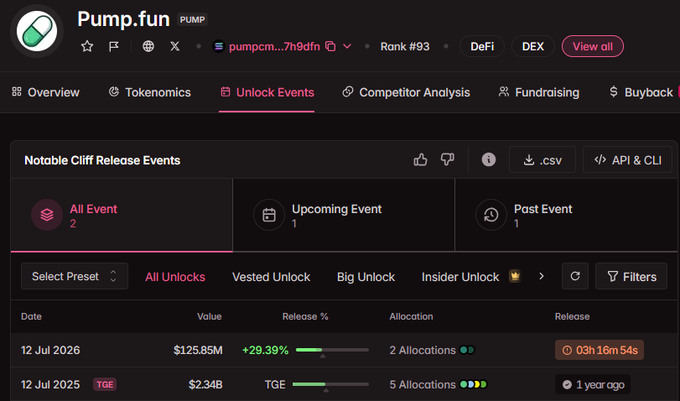
Task: Click the Pump.fun pill logo
Action: pos(37,31)
